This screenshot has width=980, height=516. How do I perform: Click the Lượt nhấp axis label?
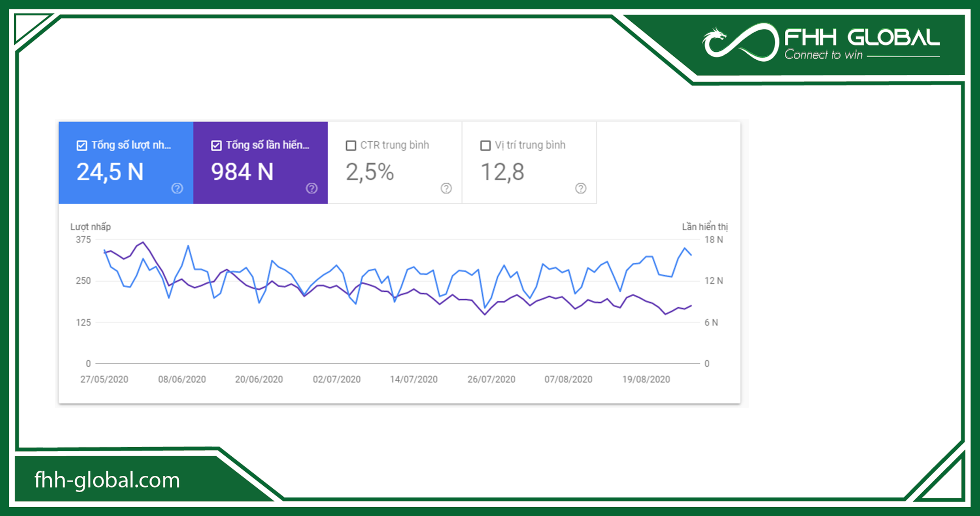90,227
